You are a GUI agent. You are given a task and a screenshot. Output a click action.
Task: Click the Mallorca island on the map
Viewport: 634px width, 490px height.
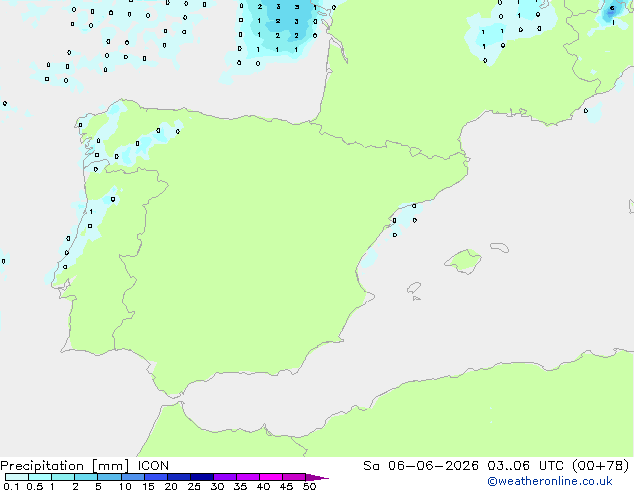[463, 261]
